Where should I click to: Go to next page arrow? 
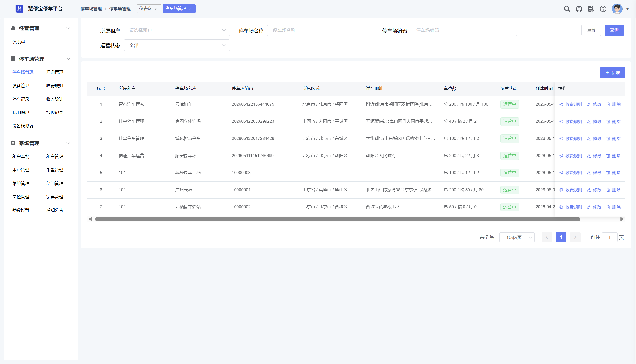coord(575,237)
